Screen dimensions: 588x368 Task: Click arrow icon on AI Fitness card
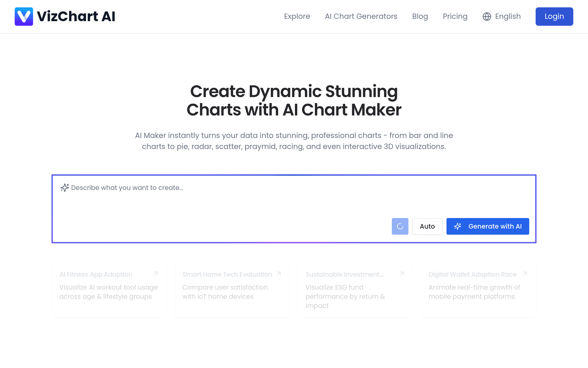[156, 274]
